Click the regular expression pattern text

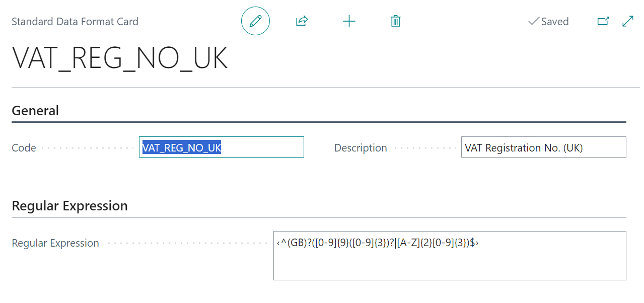pyautogui.click(x=377, y=243)
